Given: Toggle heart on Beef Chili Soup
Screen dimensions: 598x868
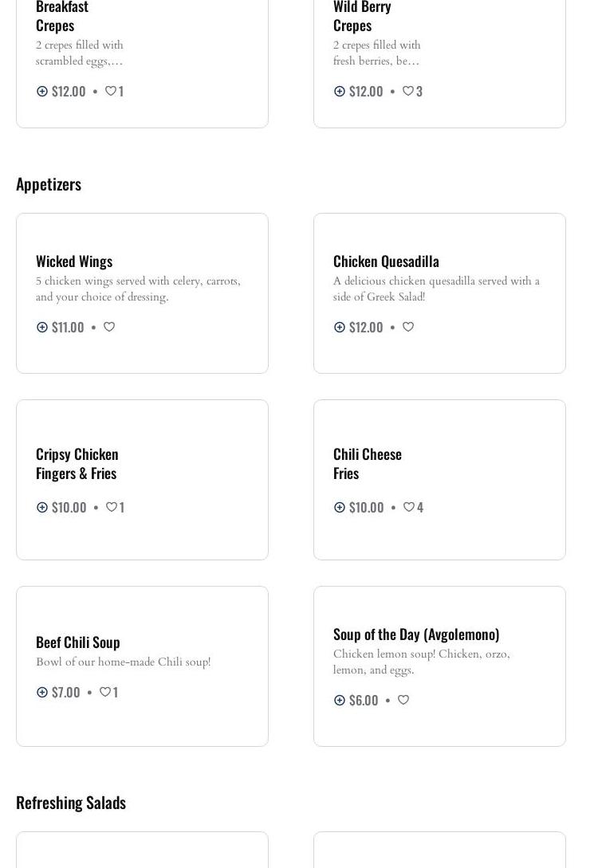Looking at the screenshot, I should pyautogui.click(x=104, y=692).
